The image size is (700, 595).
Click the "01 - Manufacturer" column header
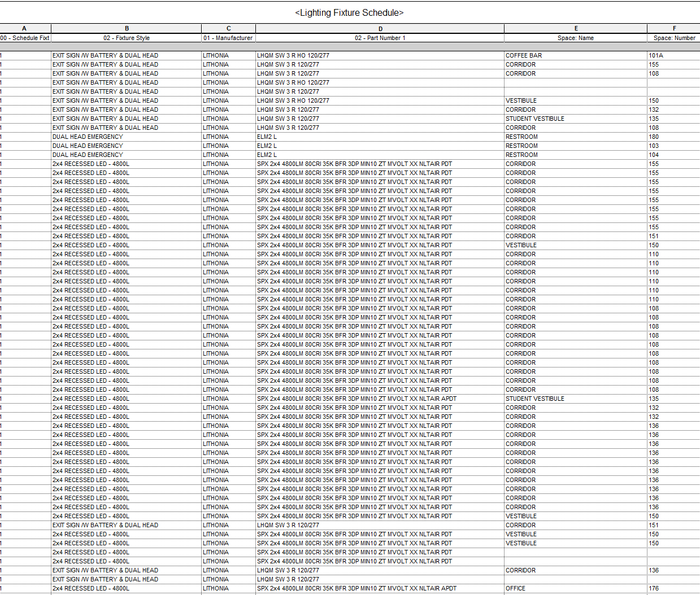pos(228,38)
